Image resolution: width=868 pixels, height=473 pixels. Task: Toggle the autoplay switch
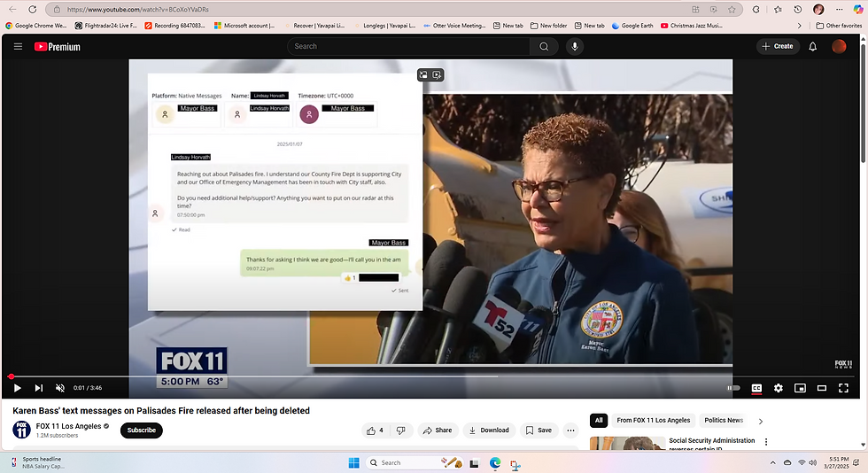[733, 388]
